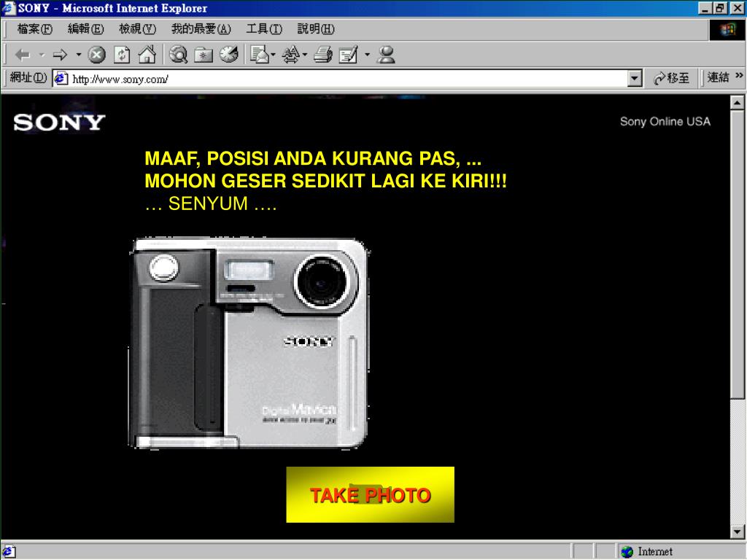This screenshot has height=560, width=747.
Task: Click the IE icon in the title bar
Action: pos(9,8)
